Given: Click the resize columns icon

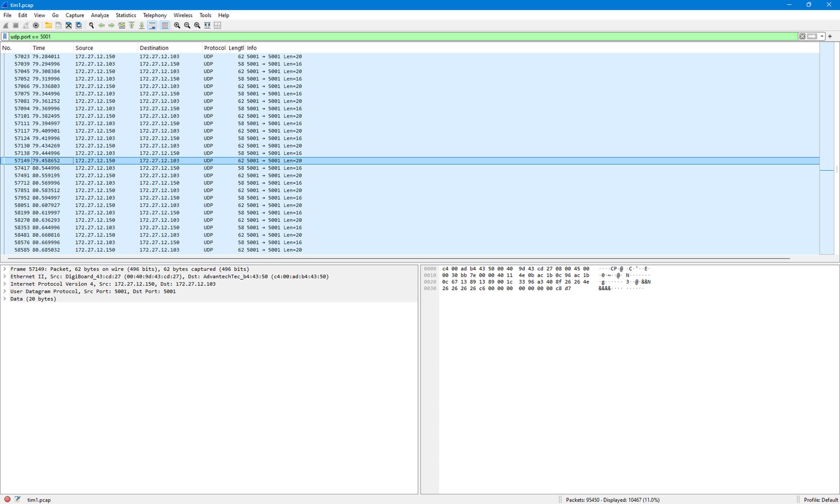Looking at the screenshot, I should 217,25.
